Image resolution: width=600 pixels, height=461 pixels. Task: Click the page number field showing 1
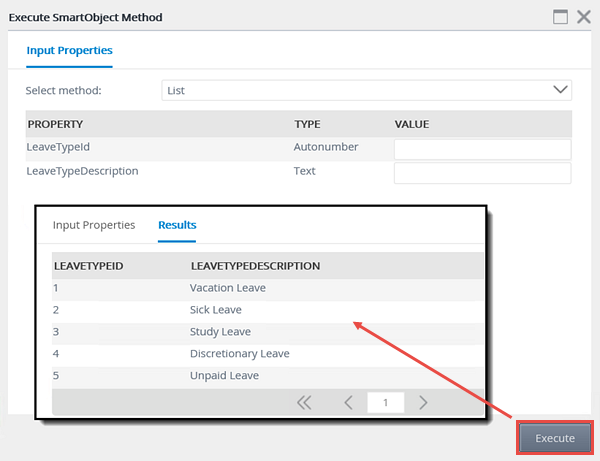point(385,402)
